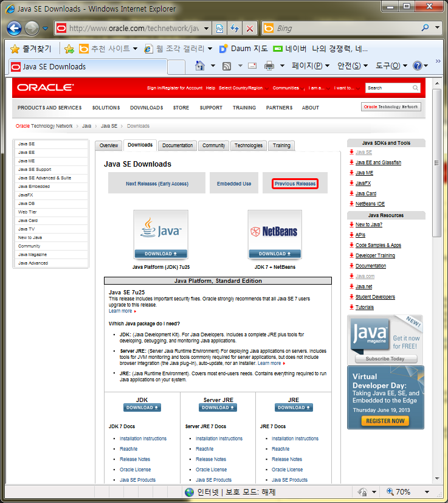
Task: Click the search magnifier icon
Action: [425, 28]
